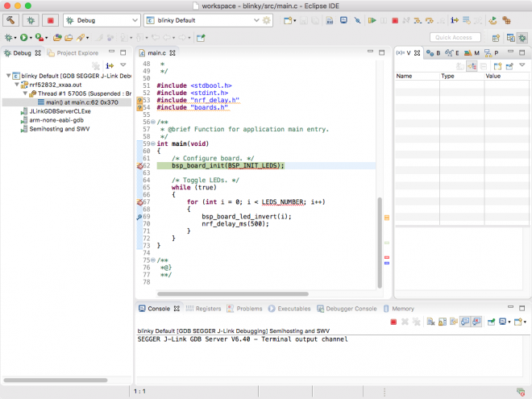The height and width of the screenshot is (399, 532).
Task: Click the Resume debugging icon in toolbar
Action: (371, 19)
